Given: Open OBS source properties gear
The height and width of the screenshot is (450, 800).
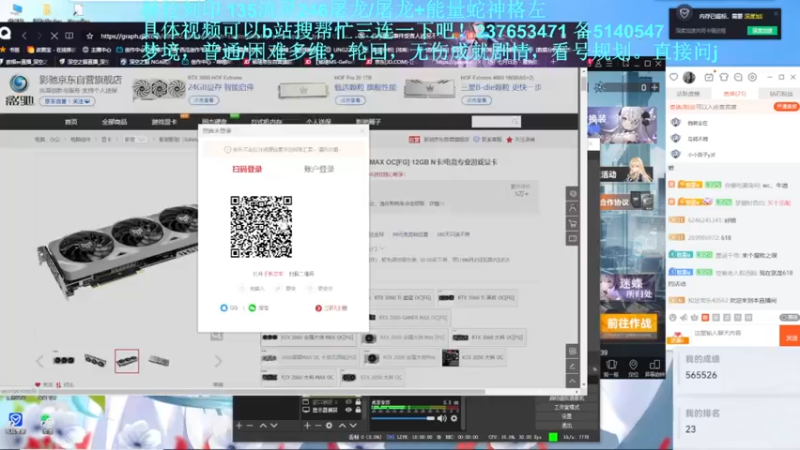Looking at the screenshot, I should pos(329,425).
